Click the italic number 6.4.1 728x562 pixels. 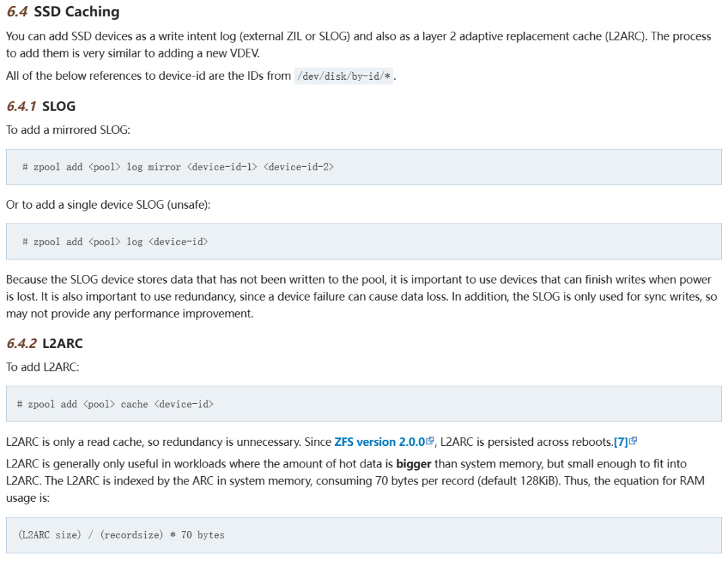[x=21, y=106]
